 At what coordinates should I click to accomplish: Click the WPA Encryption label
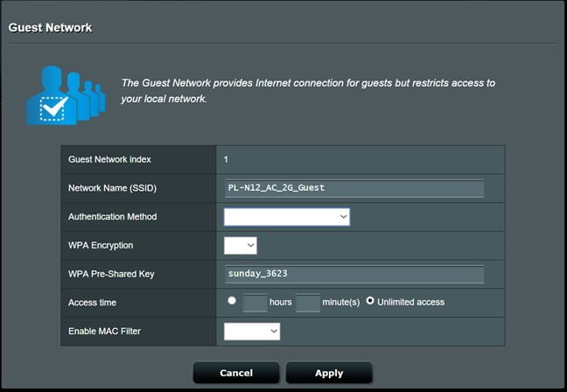pyautogui.click(x=101, y=246)
